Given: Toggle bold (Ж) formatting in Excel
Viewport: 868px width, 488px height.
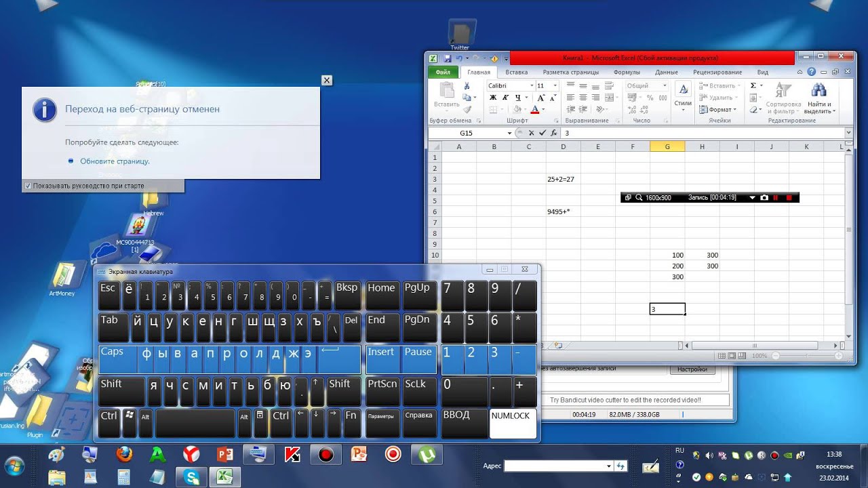Looking at the screenshot, I should (493, 98).
